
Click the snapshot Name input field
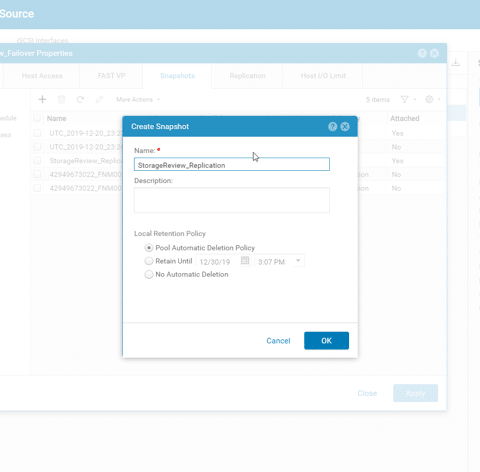click(232, 164)
